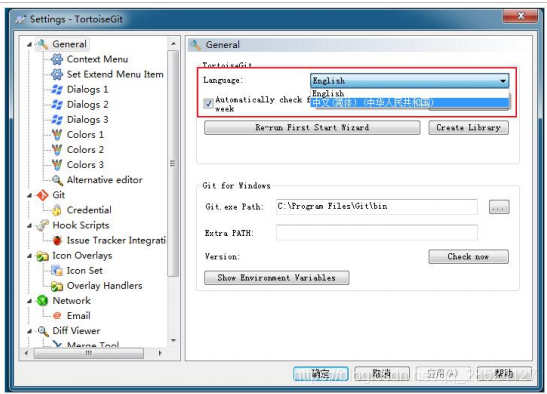
Task: Click the Issue Tracker bug icon
Action: click(57, 240)
